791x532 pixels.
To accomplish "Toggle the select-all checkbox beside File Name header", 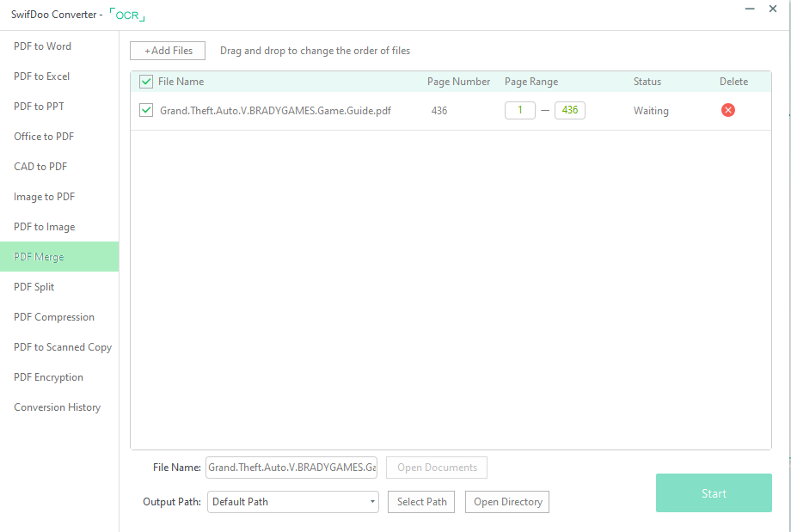I will [x=146, y=82].
